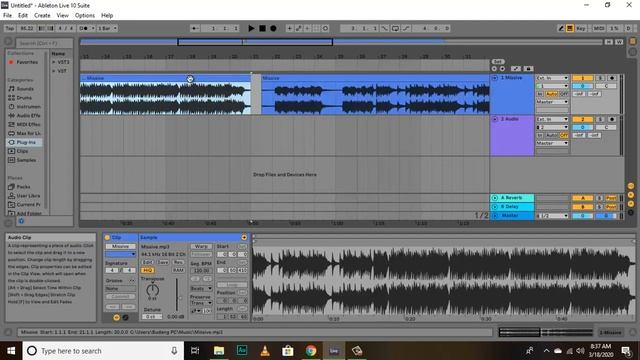Toggle the Follow playback arrow
The height and width of the screenshot is (360, 640).
point(195,28)
